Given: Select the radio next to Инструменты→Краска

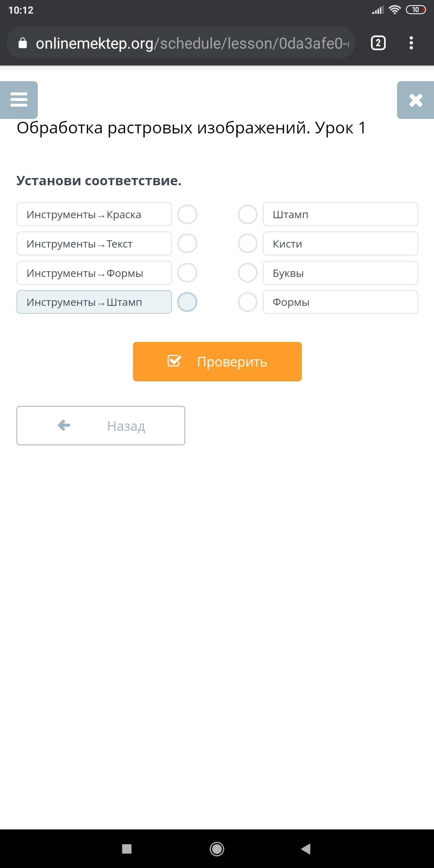Looking at the screenshot, I should pyautogui.click(x=187, y=214).
